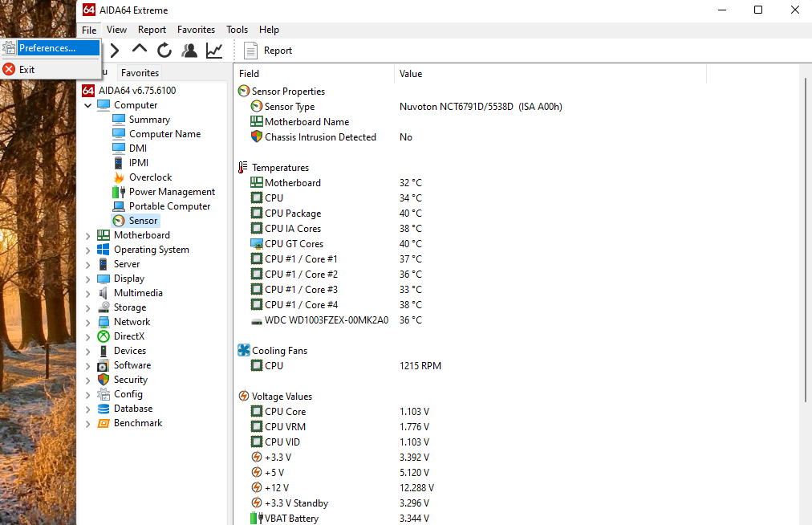Select Computer Name tree item
Screen dimensions: 812x525
164,134
